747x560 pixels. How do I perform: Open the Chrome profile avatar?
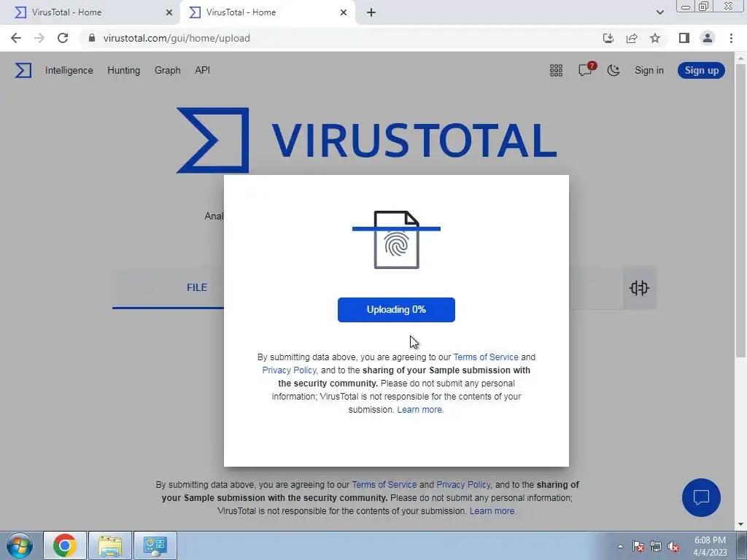708,38
